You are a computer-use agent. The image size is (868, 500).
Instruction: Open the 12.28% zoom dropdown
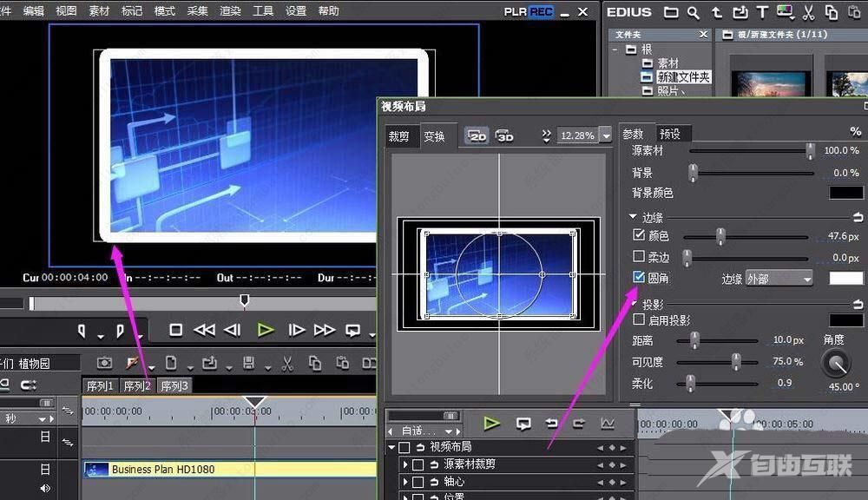click(607, 135)
